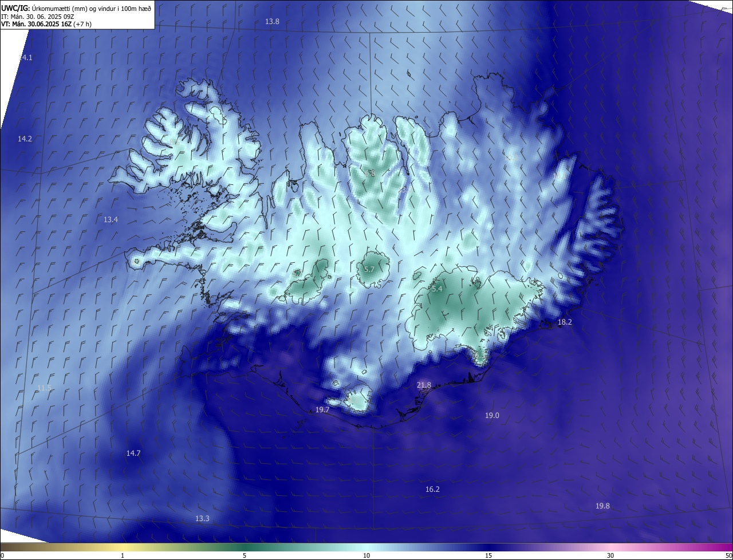Click the legend tick labeled 5

245,555
